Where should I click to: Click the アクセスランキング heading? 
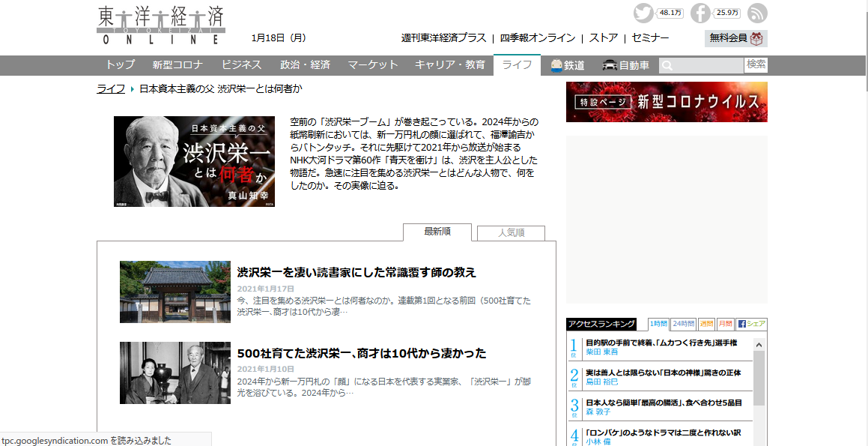tap(601, 324)
